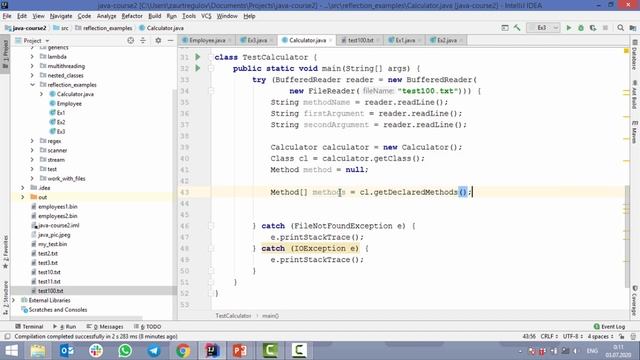The height and width of the screenshot is (360, 640).
Task: Expand the out folder
Action: point(23,198)
